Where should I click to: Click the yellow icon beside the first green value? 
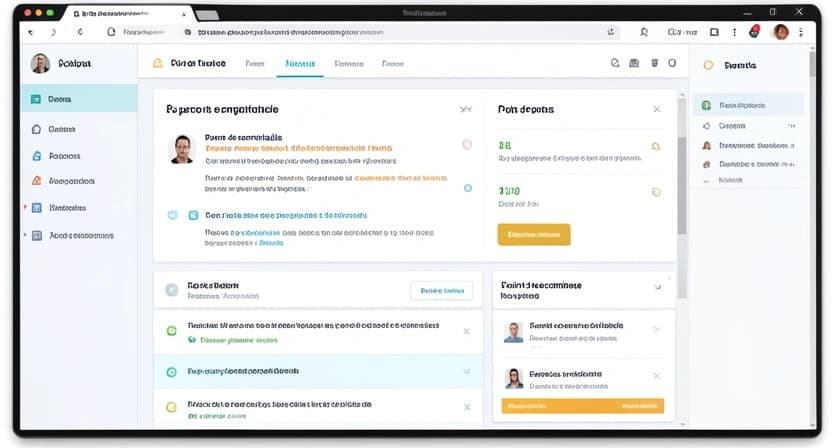click(x=656, y=146)
